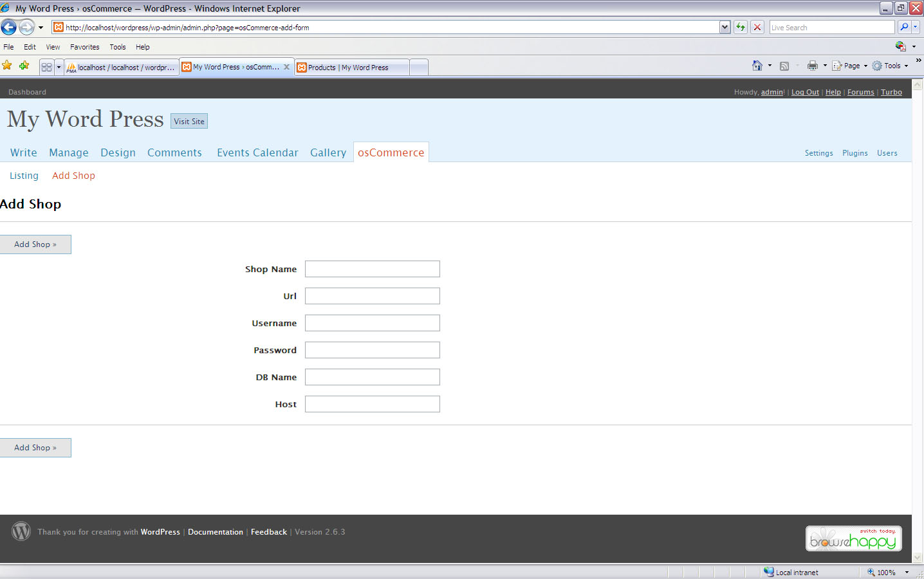Open the tab list dropdown arrow

click(x=59, y=67)
